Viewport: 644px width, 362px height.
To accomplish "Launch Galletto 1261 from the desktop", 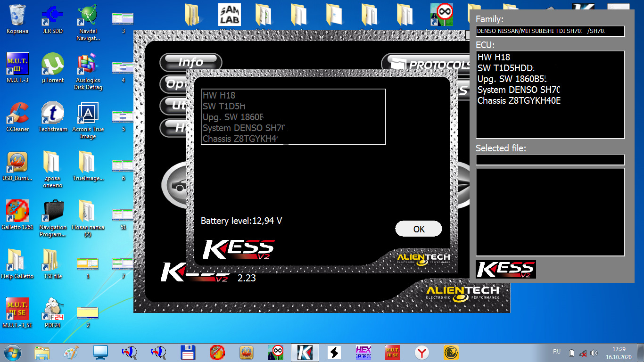I will [x=17, y=215].
